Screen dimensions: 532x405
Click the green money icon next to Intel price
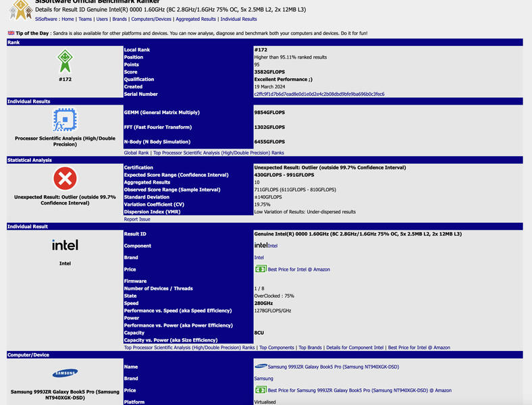tap(261, 269)
